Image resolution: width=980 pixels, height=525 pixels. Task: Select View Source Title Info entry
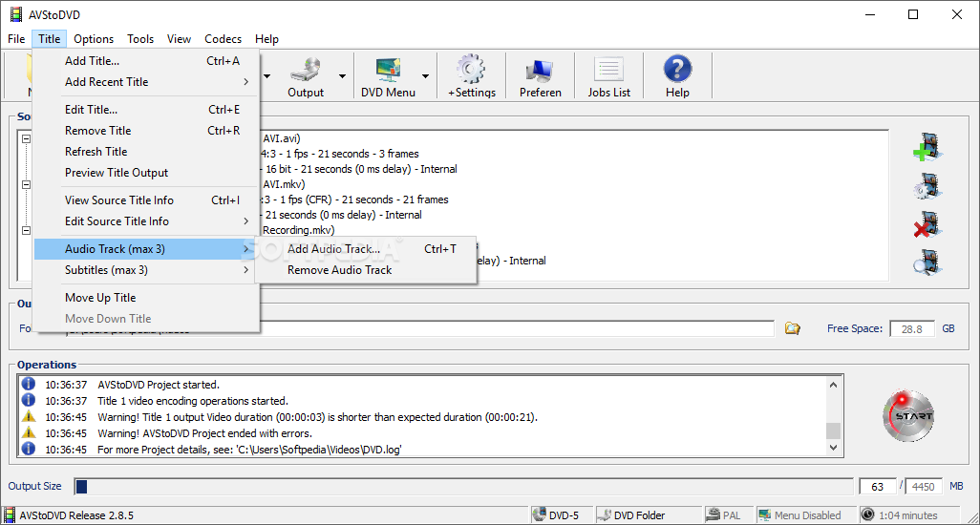[x=146, y=200]
